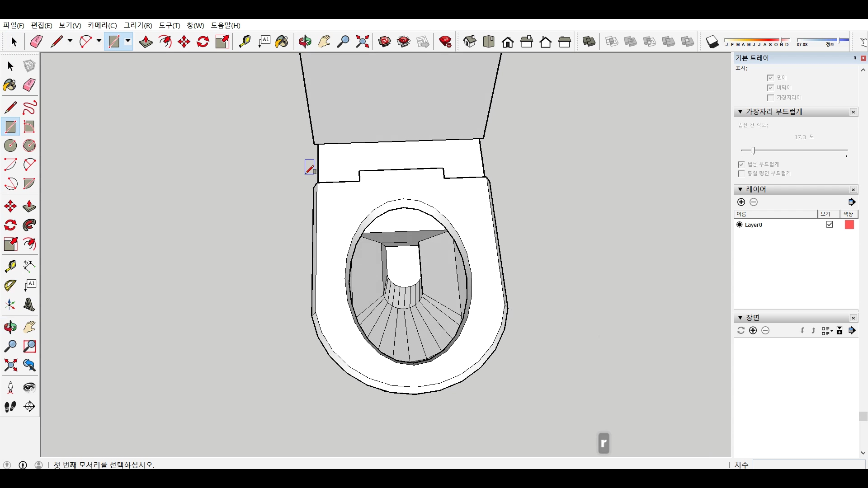The height and width of the screenshot is (488, 868).
Task: Toggle Layer0 visibility checkbox
Action: 829,225
